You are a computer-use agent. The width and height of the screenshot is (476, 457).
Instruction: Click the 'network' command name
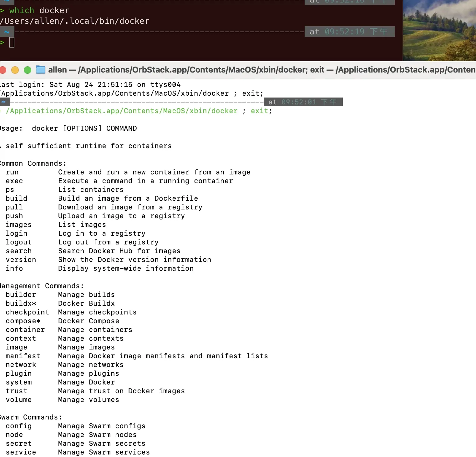coord(21,365)
